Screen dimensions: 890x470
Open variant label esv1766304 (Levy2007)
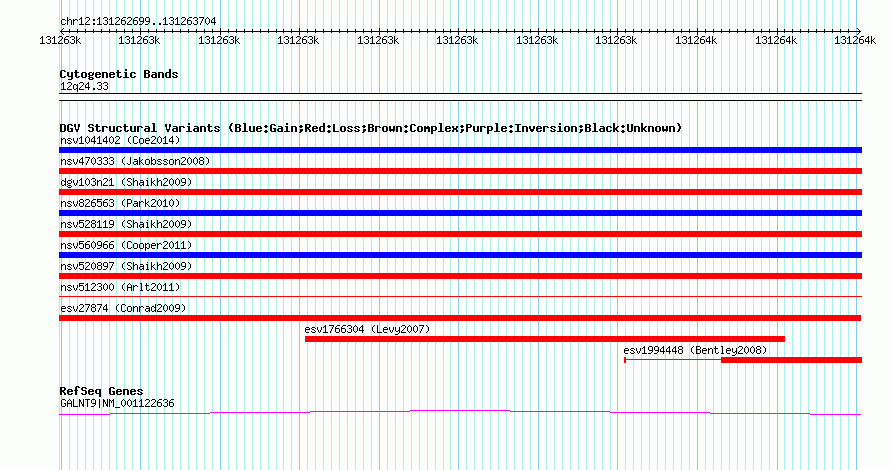coord(367,329)
